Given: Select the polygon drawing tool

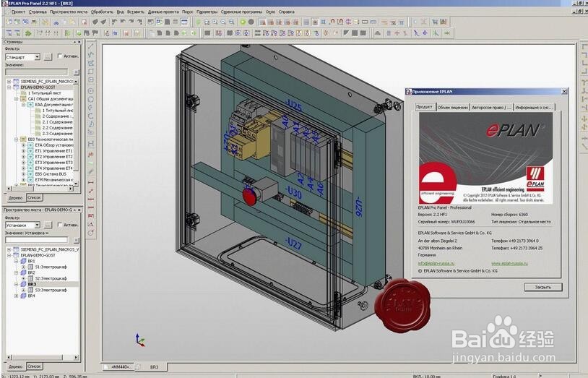Looking at the screenshot, I should [x=91, y=63].
